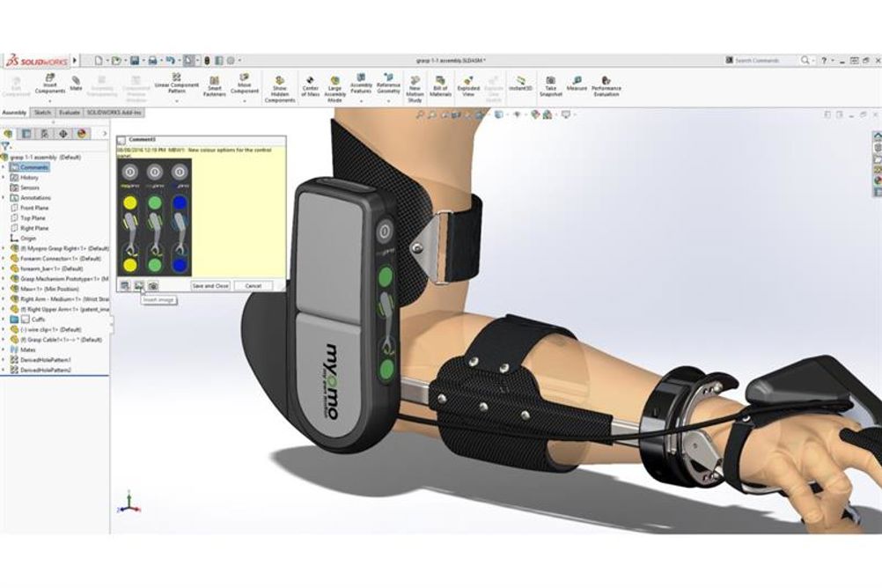Click the feature tree filter icon
The height and width of the screenshot is (588, 882).
tap(5, 147)
